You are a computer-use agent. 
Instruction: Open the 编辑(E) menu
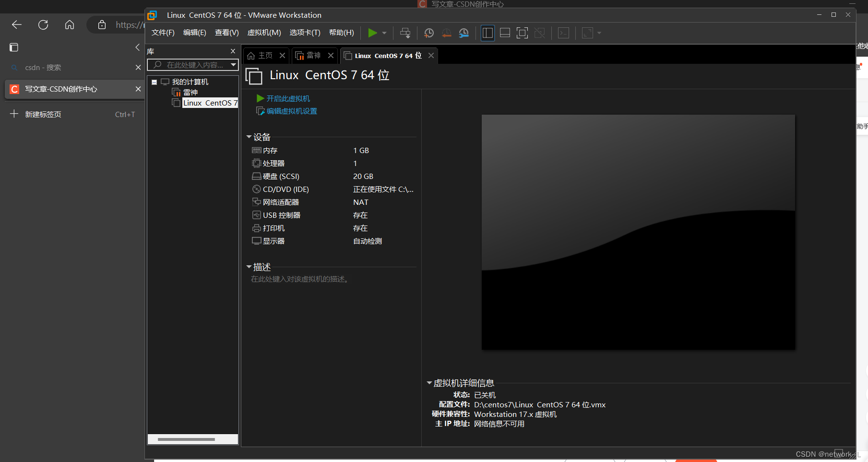point(195,33)
